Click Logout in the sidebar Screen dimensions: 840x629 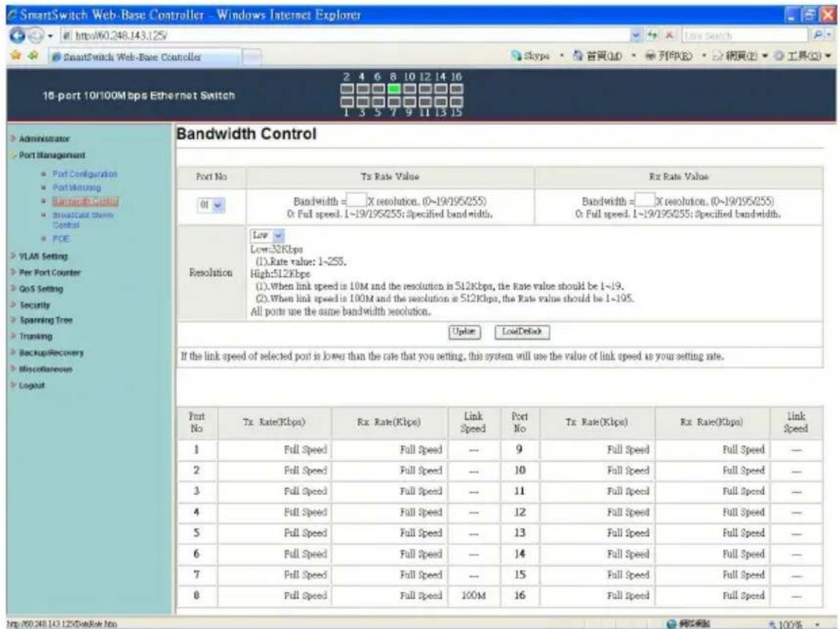point(31,386)
